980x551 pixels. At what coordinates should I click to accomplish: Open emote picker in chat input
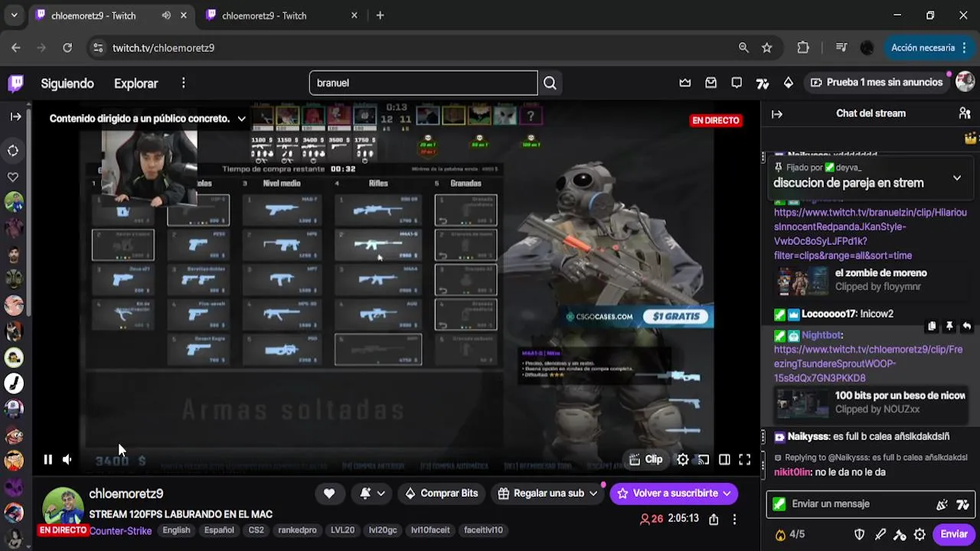(x=942, y=504)
